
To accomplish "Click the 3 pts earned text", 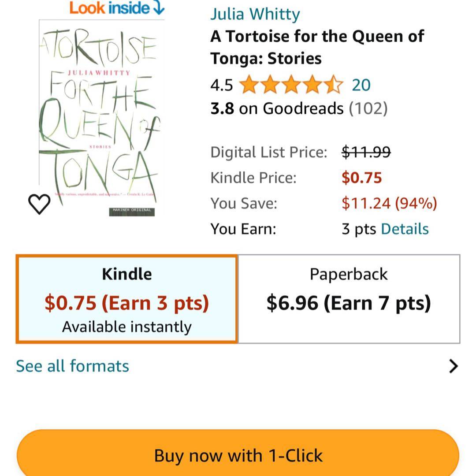I will pos(359,229).
